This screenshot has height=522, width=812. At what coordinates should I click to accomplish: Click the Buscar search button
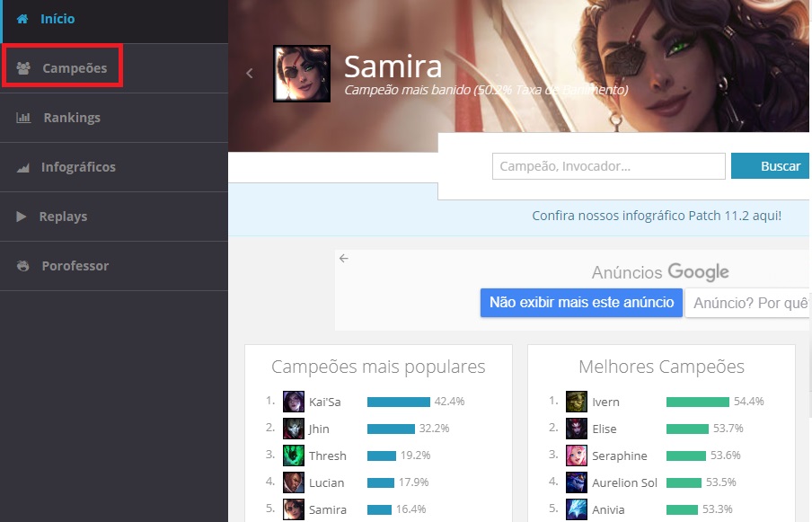(770, 165)
